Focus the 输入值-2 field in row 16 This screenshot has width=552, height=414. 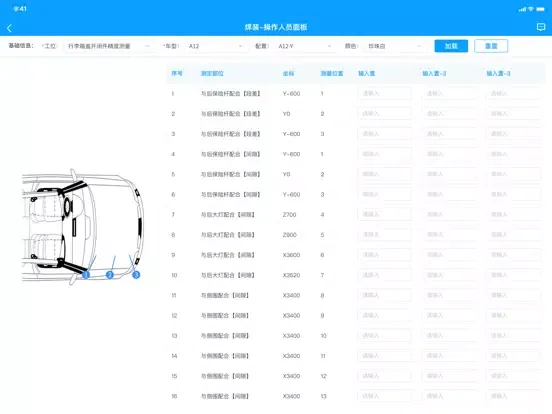pos(448,396)
